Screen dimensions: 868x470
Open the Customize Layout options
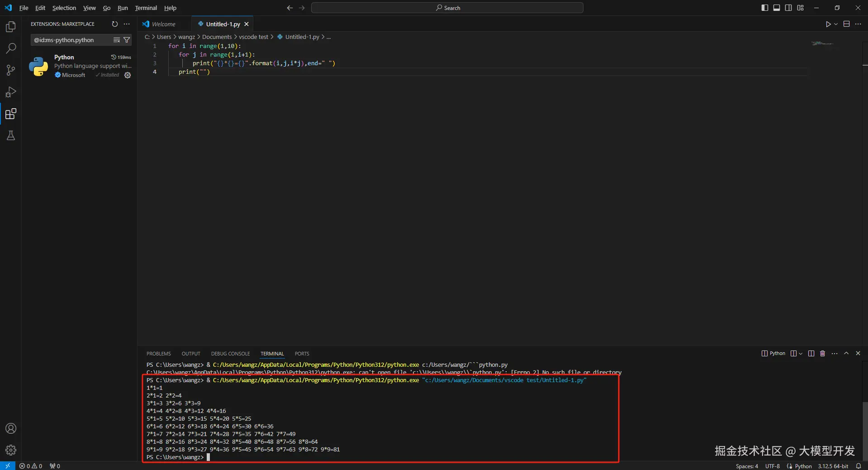point(800,8)
